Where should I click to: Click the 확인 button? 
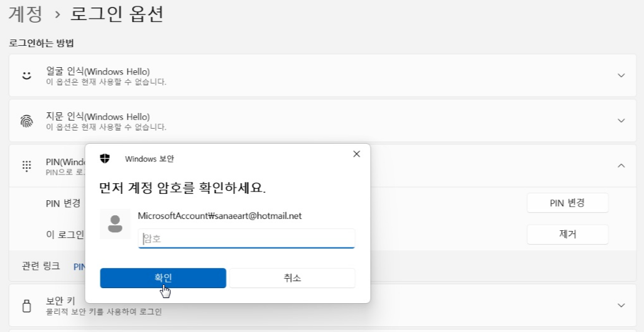point(163,278)
